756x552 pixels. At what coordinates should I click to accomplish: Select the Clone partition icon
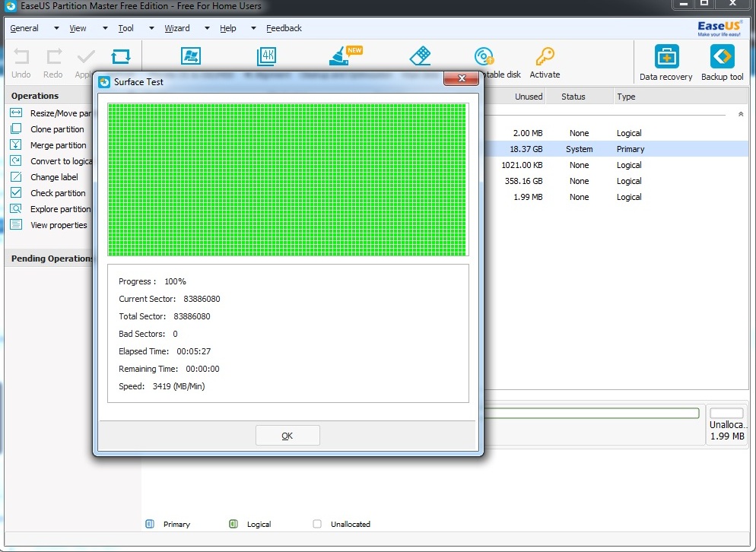(16, 129)
